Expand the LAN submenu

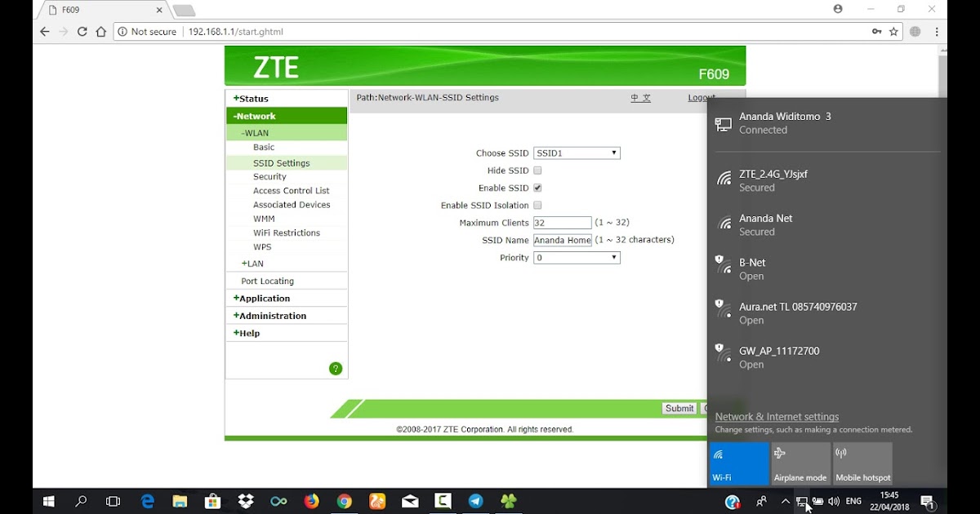[x=252, y=264]
